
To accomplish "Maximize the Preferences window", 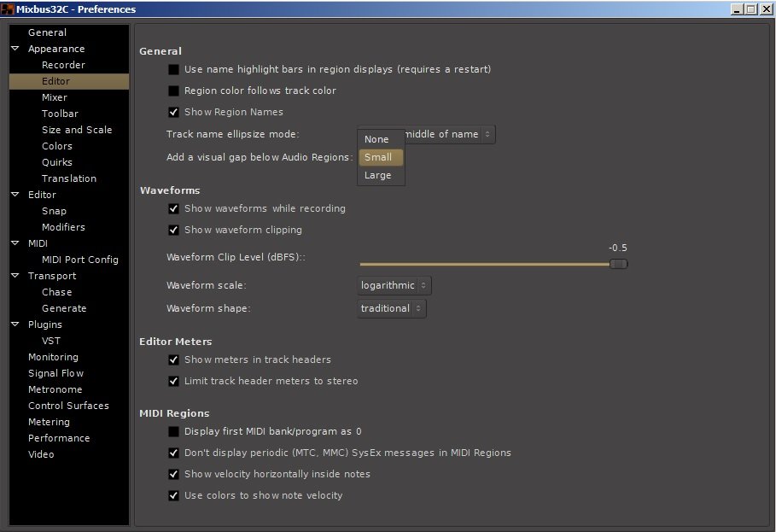I will (x=750, y=9).
